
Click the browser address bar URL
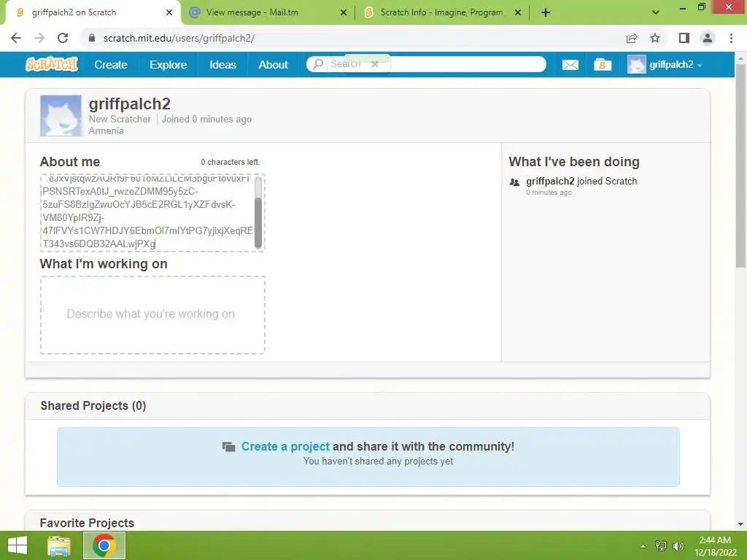pyautogui.click(x=179, y=38)
